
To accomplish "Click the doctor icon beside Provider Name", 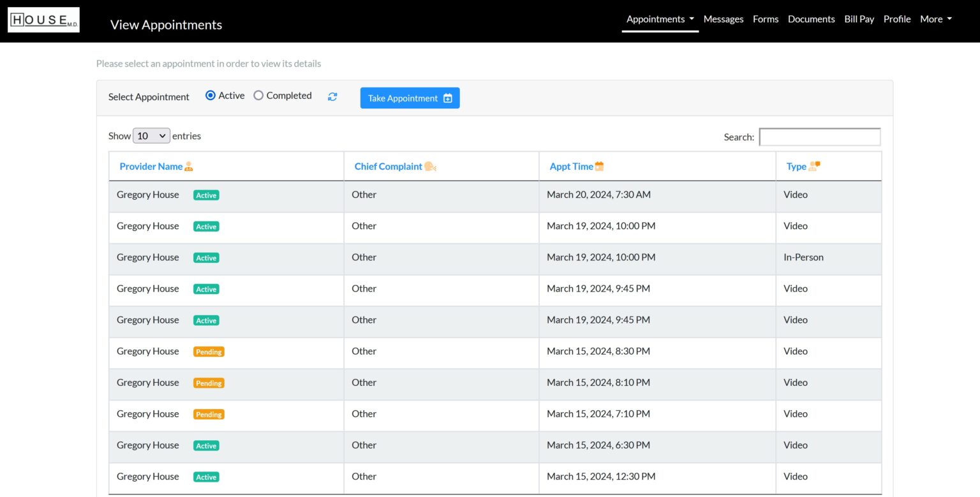I will (188, 165).
